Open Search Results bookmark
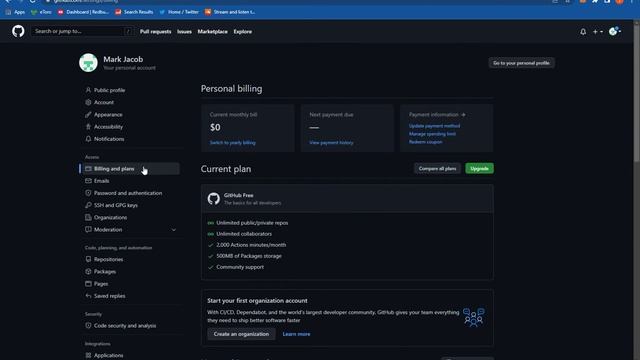Screen dimensions: 640x360 point(134,12)
